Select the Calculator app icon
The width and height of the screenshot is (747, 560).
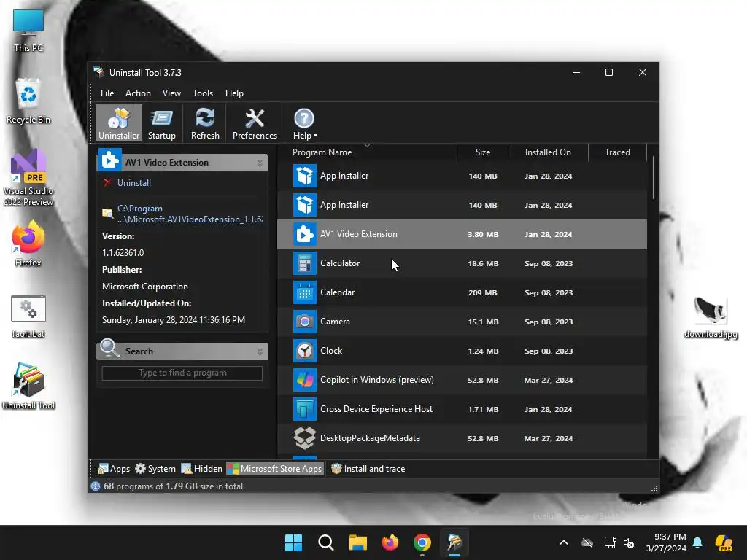pos(304,263)
